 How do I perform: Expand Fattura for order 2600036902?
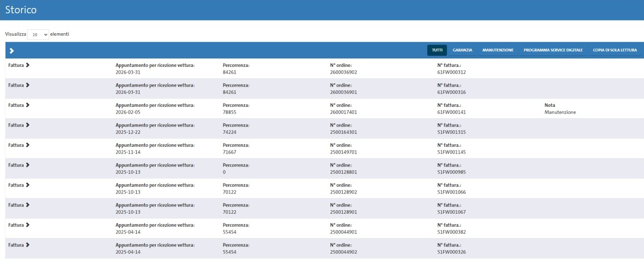pyautogui.click(x=28, y=65)
